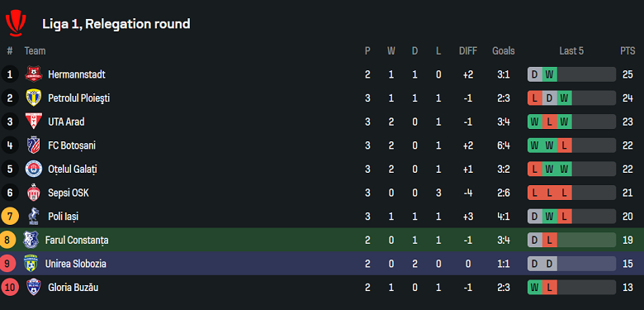Click the W result badge for Hermannstadt
This screenshot has width=644, height=310.
point(550,74)
